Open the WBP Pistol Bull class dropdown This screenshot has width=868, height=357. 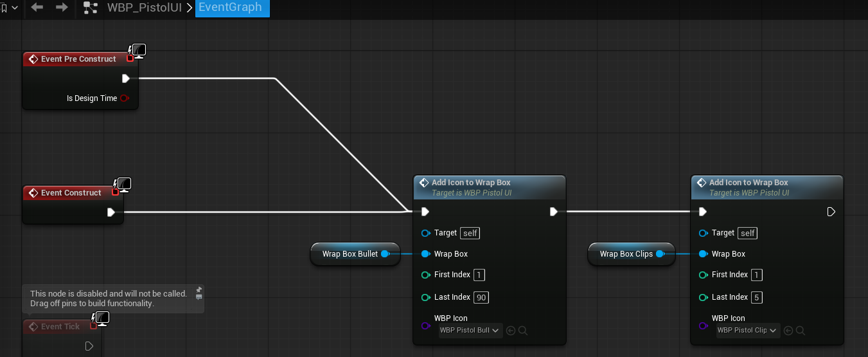pos(470,331)
